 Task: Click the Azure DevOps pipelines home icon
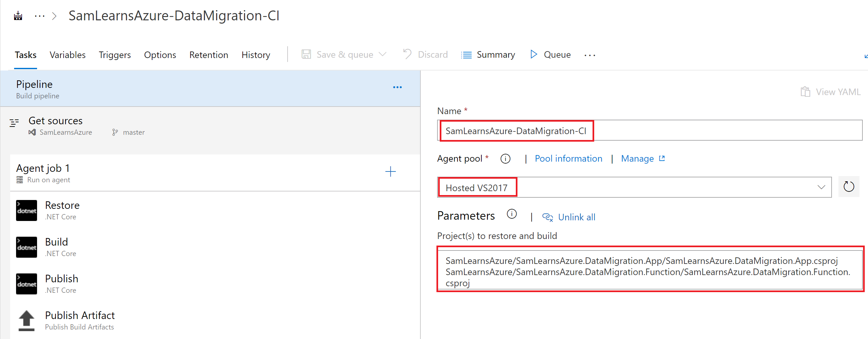click(x=18, y=16)
